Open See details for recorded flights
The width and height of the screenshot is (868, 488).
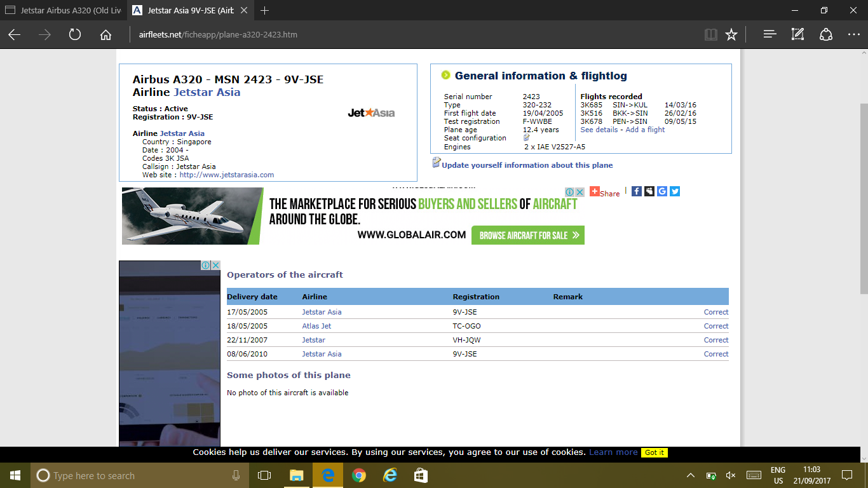599,130
